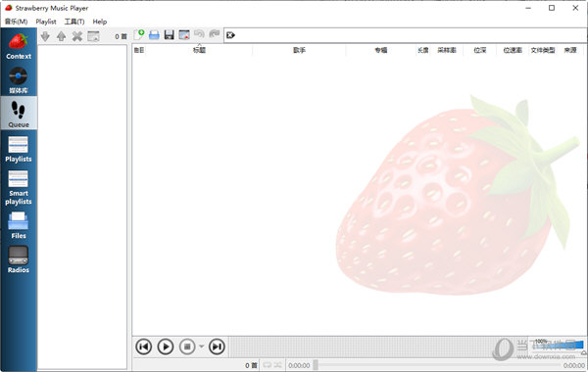Show the Files browser tab
This screenshot has width=588, height=372.
click(x=19, y=225)
